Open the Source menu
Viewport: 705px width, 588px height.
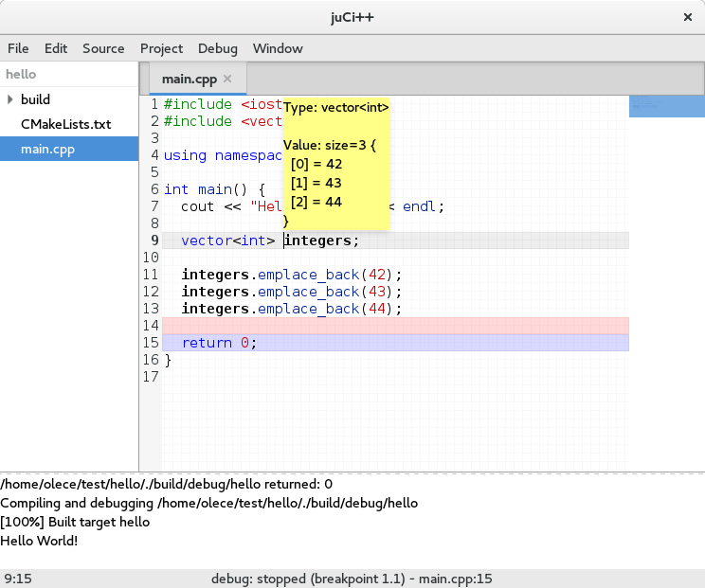pos(103,48)
